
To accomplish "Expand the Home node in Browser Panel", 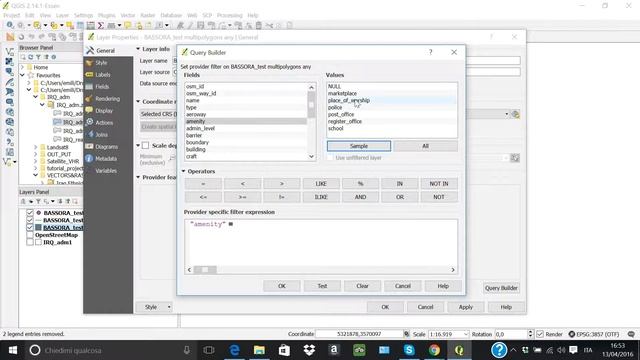I will 22,67.
